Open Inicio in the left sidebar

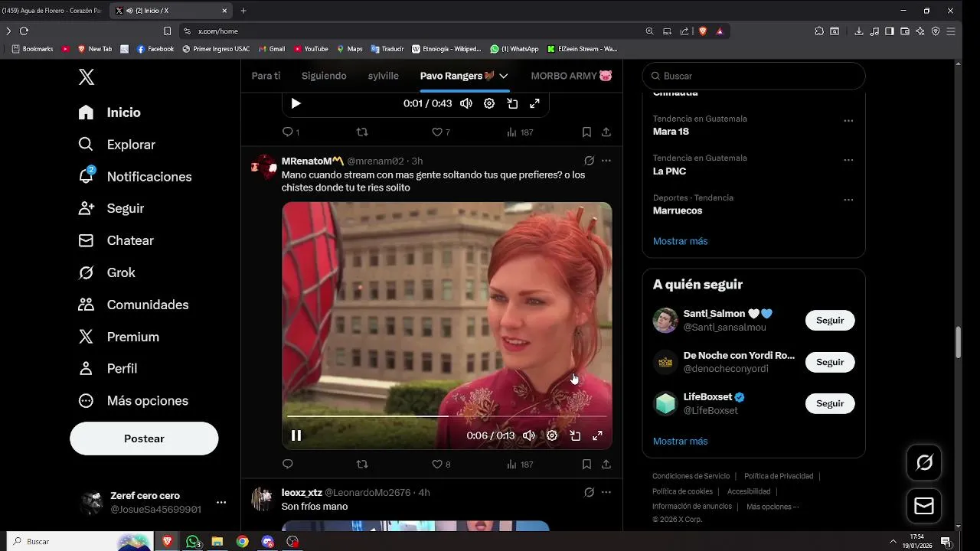[x=109, y=112]
